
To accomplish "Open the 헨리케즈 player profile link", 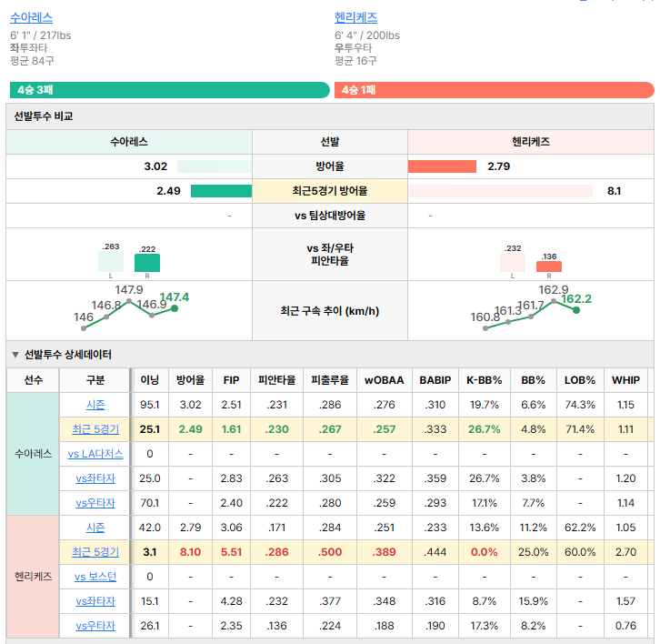I will coord(355,17).
